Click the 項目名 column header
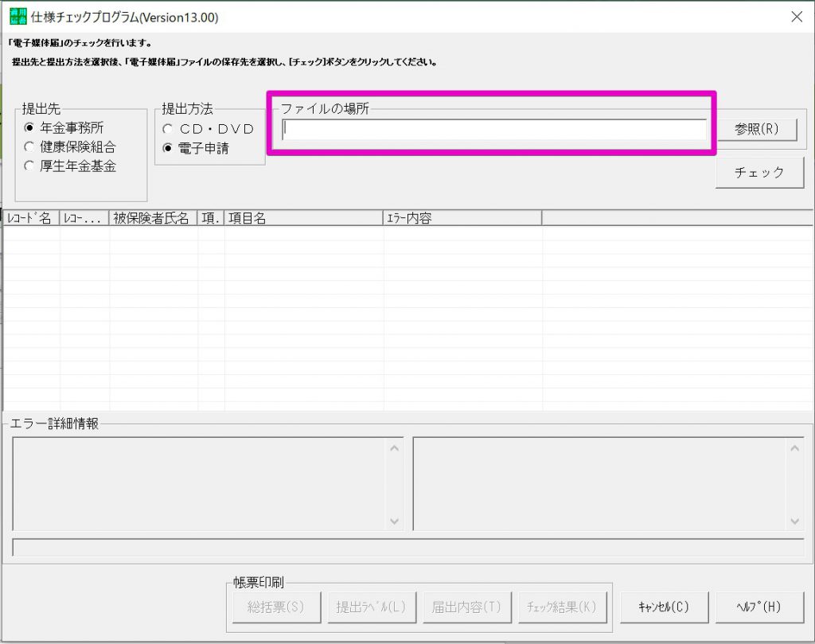This screenshot has height=644, width=815. click(303, 218)
